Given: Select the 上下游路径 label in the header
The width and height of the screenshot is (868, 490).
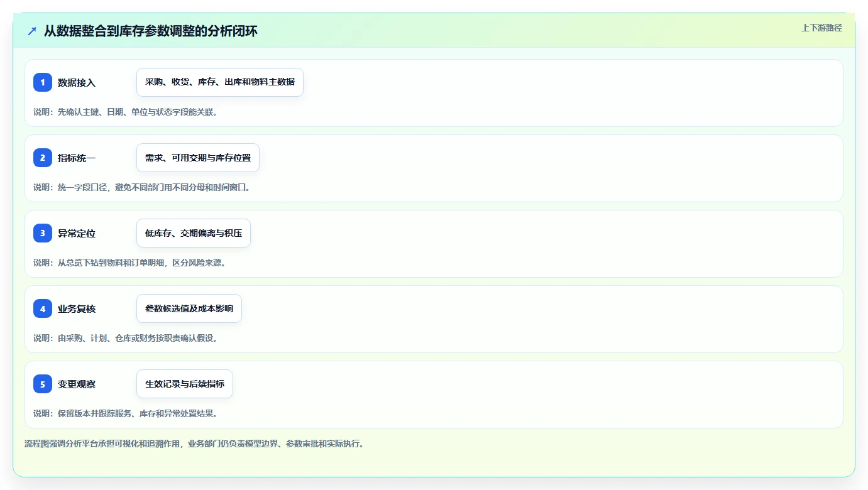Looking at the screenshot, I should click(x=821, y=28).
